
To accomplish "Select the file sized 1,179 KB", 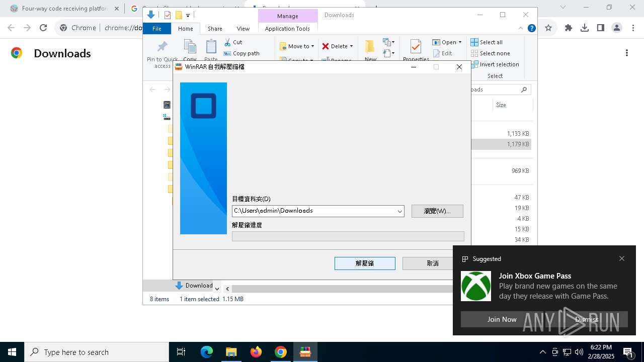I will pyautogui.click(x=518, y=144).
